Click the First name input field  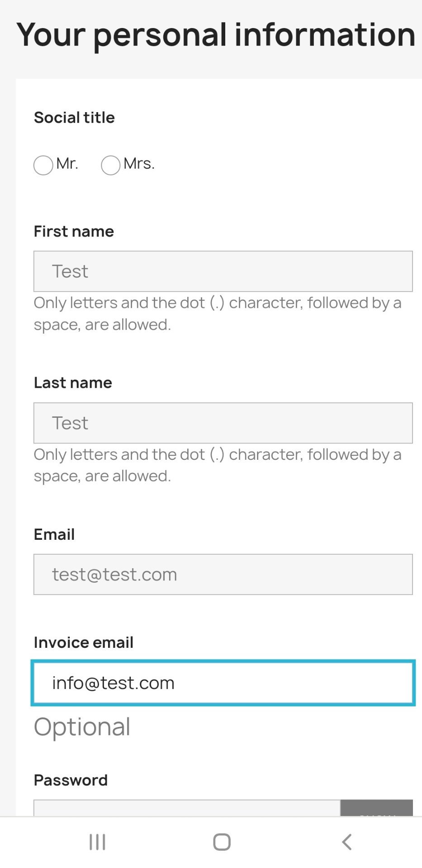(223, 271)
